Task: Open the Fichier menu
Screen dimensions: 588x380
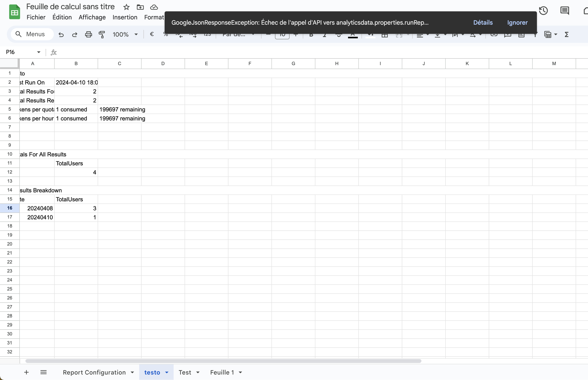Action: pyautogui.click(x=36, y=17)
